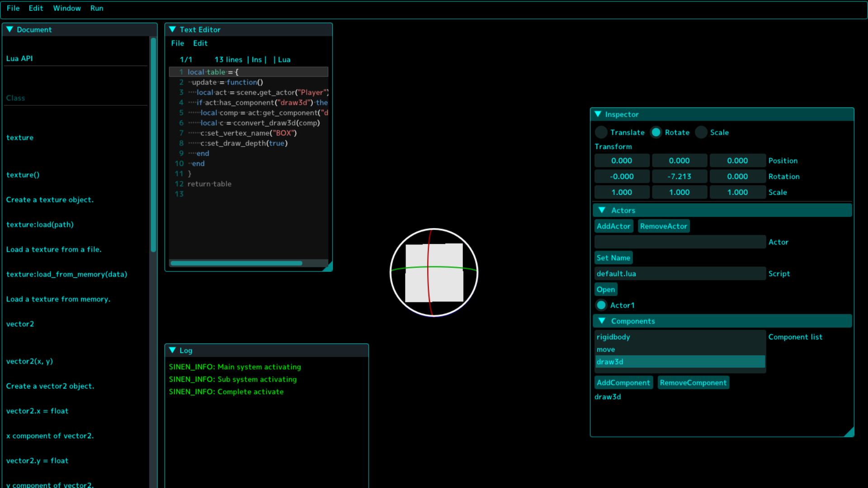Viewport: 868px width, 488px height.
Task: Click the Actor name input field
Action: pos(680,242)
